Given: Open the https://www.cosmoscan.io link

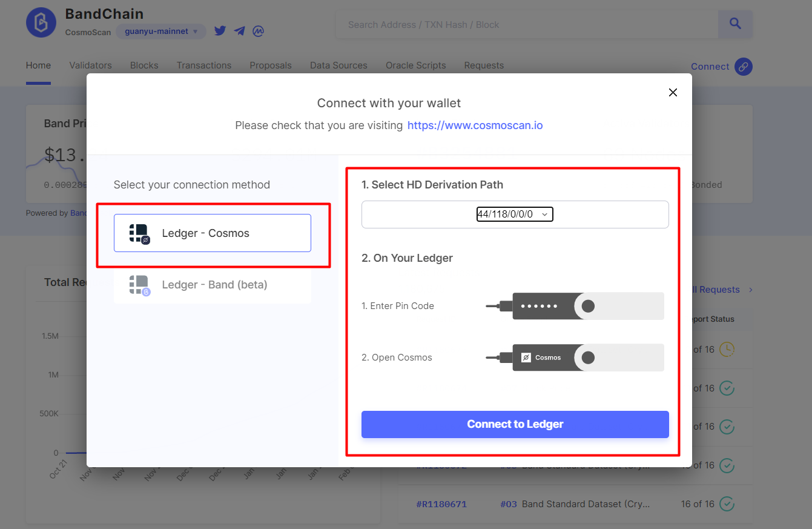Looking at the screenshot, I should pos(475,125).
